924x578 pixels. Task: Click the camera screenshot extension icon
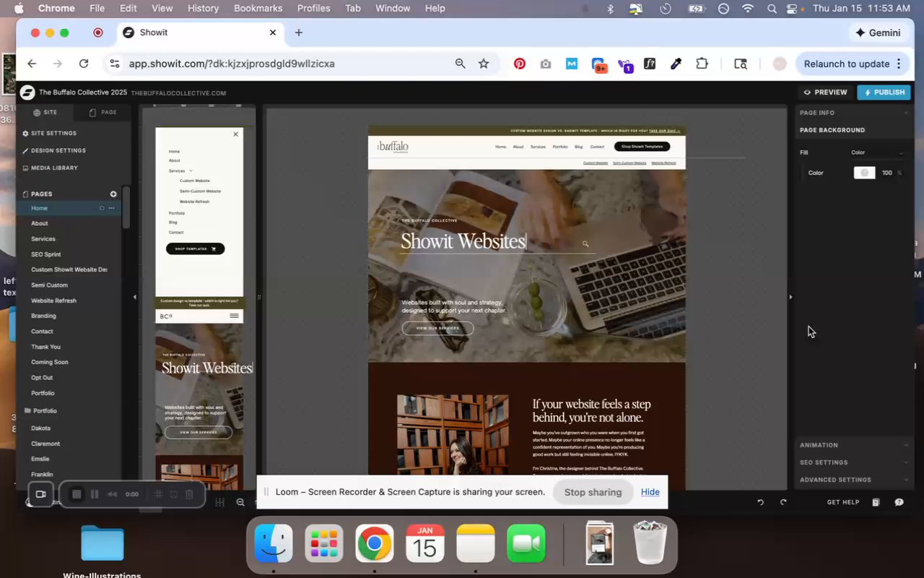[546, 64]
